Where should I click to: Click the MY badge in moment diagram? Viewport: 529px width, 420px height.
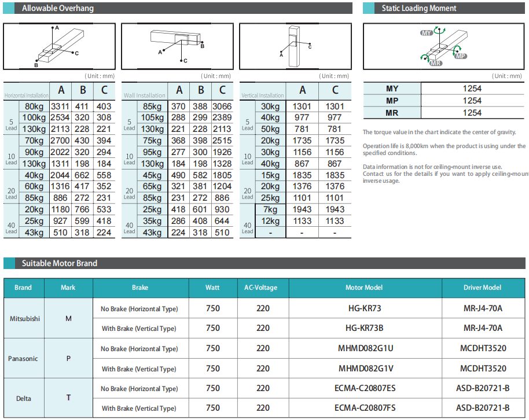coord(427,34)
